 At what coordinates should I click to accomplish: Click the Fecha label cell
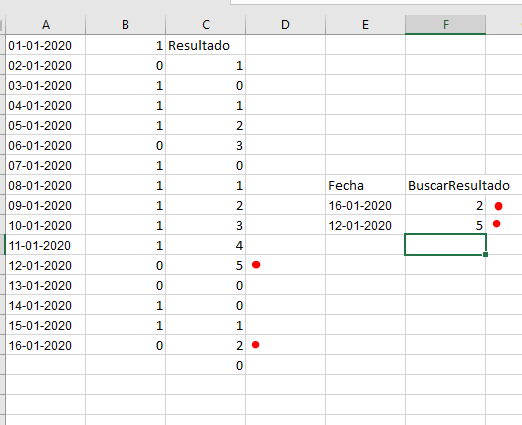coord(365,185)
